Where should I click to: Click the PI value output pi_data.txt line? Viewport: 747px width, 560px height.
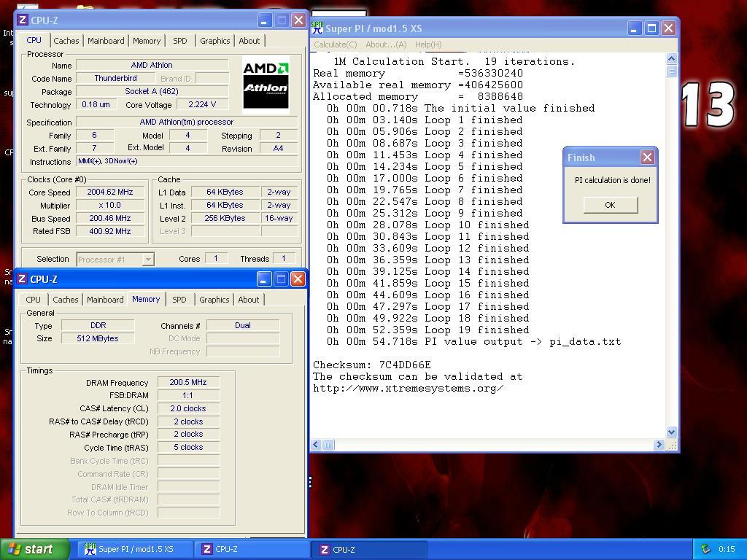[474, 341]
